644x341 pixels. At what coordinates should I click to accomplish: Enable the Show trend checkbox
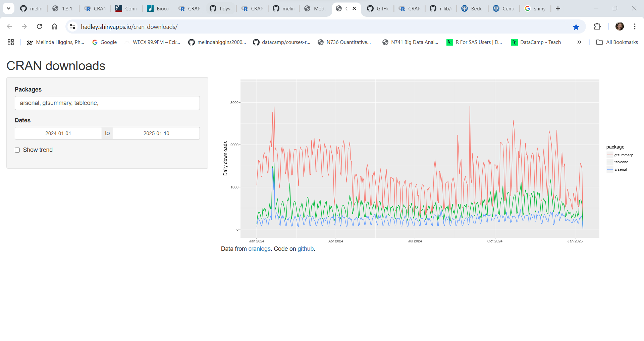[x=17, y=150]
